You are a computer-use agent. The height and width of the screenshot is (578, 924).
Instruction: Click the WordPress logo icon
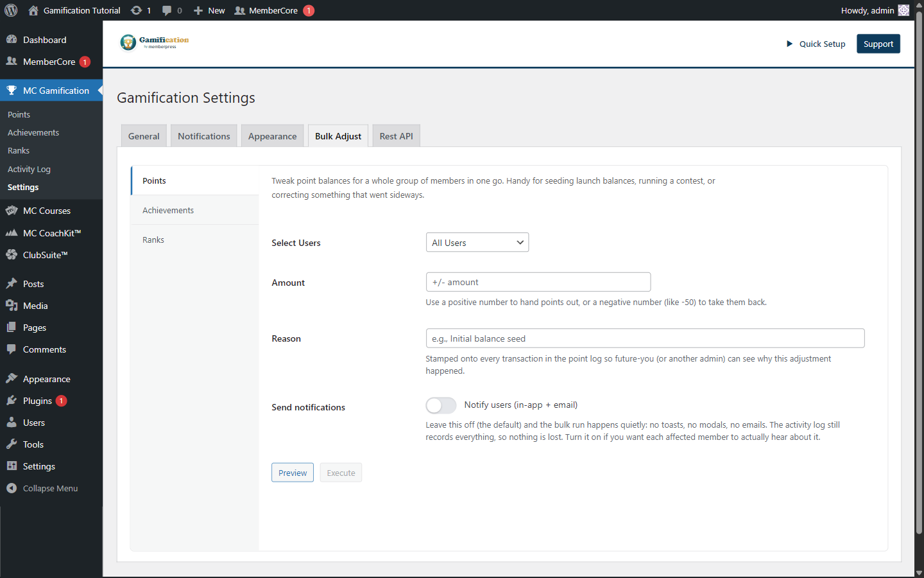pyautogui.click(x=11, y=10)
